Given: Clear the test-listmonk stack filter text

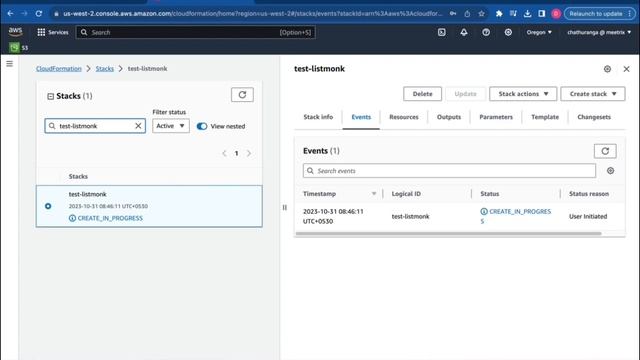Looking at the screenshot, I should (x=138, y=126).
